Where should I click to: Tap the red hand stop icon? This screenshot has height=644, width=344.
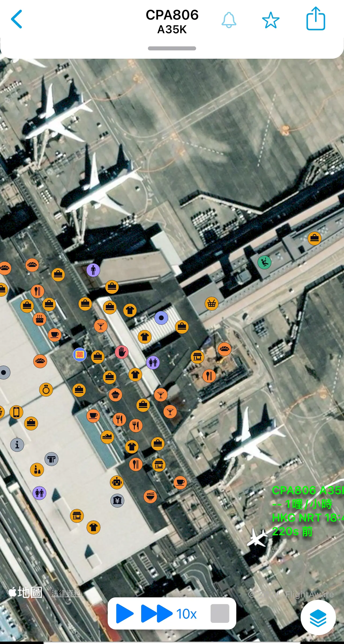pos(122,352)
